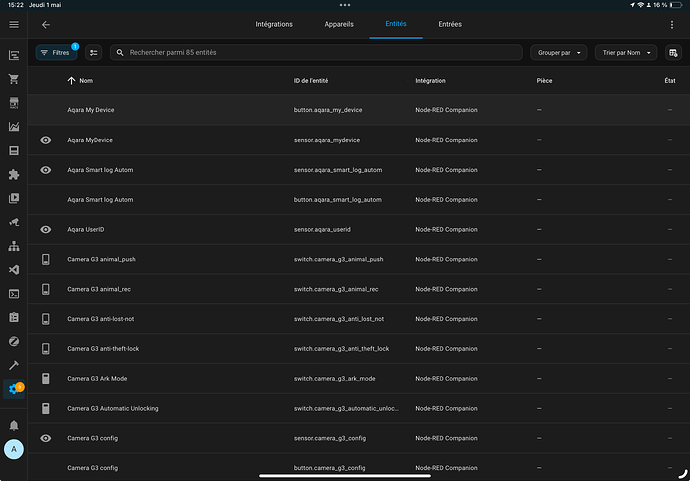The width and height of the screenshot is (690, 481).
Task: Click sensor.aqara_userid entity ID
Action: tap(322, 229)
